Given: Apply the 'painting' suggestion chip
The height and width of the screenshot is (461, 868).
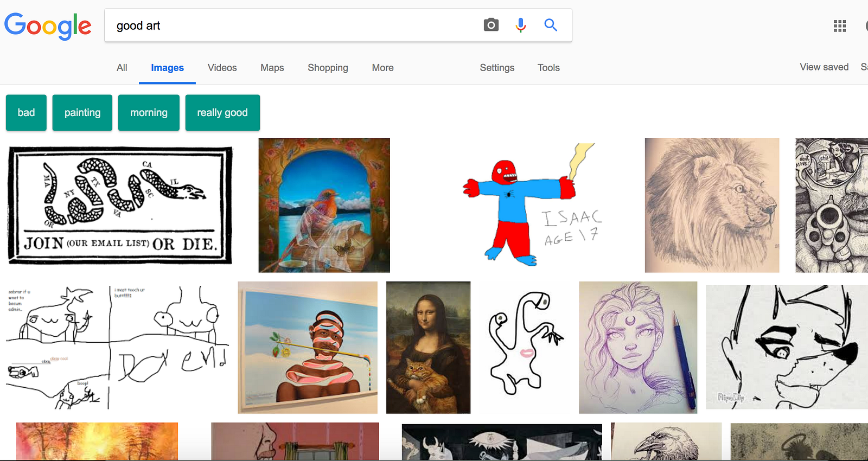Looking at the screenshot, I should (82, 113).
